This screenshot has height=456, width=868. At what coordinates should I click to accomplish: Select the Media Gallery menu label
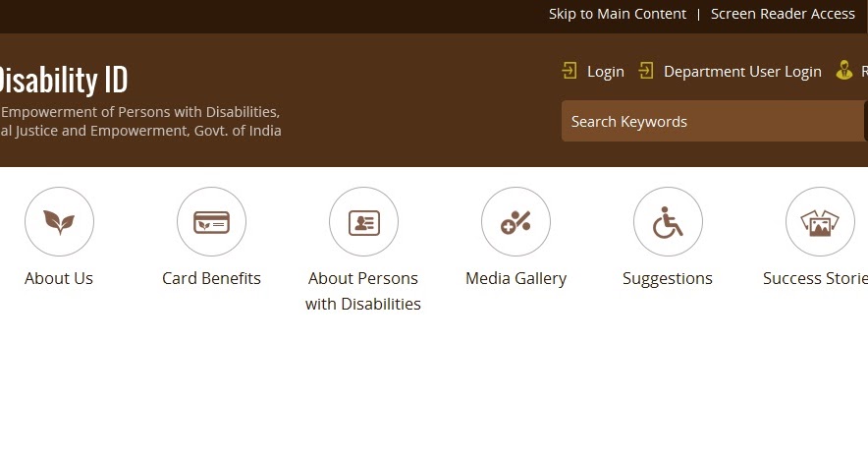point(515,278)
